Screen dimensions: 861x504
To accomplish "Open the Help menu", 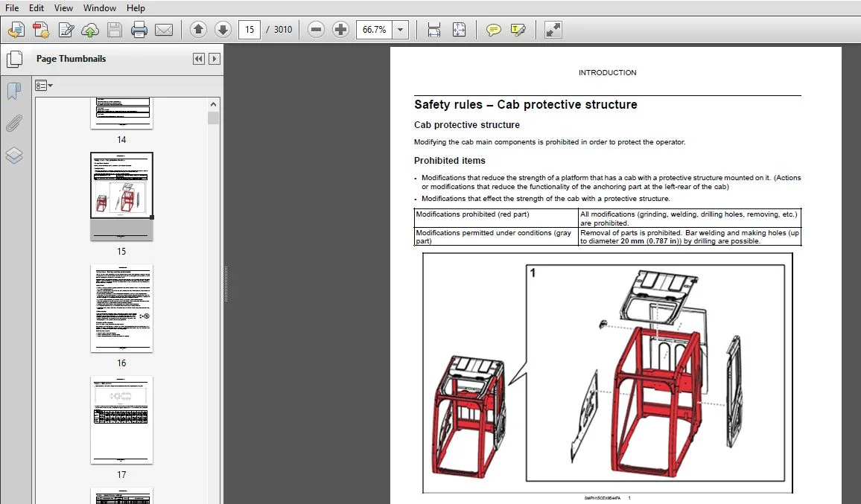I will [136, 7].
